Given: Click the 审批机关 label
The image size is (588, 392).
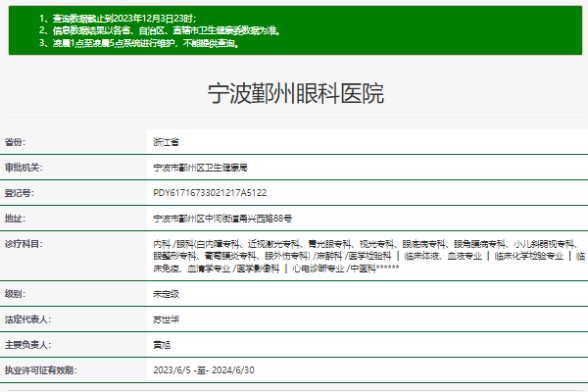Looking at the screenshot, I should click(x=24, y=168).
